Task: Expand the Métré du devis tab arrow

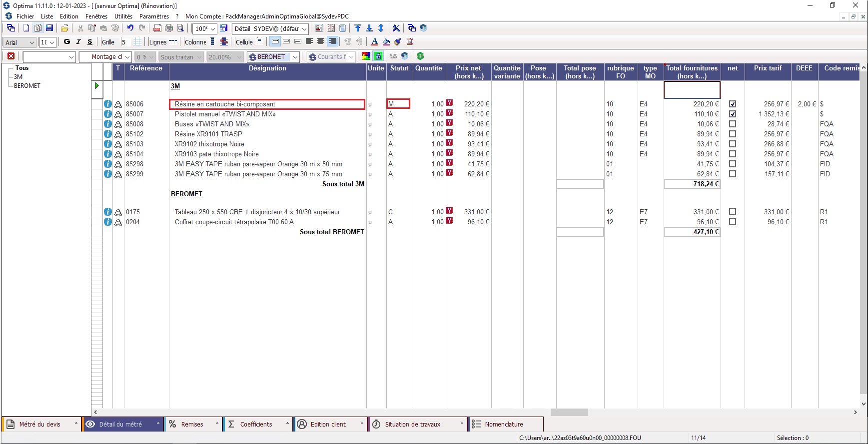Action: pos(76,424)
